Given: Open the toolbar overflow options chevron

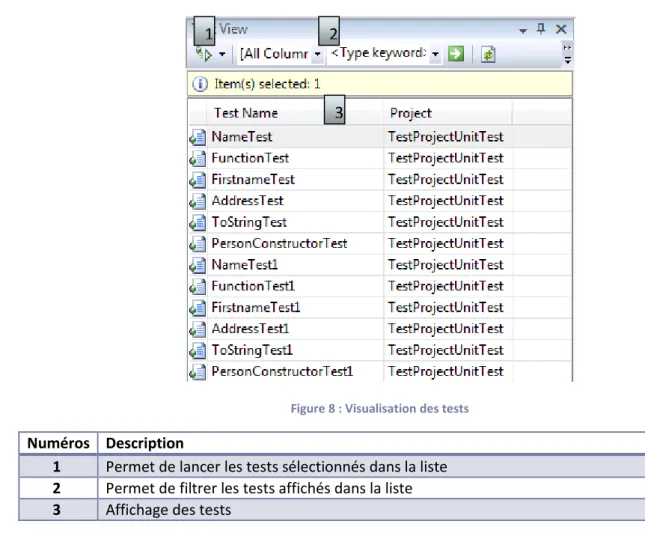Looking at the screenshot, I should [x=568, y=54].
